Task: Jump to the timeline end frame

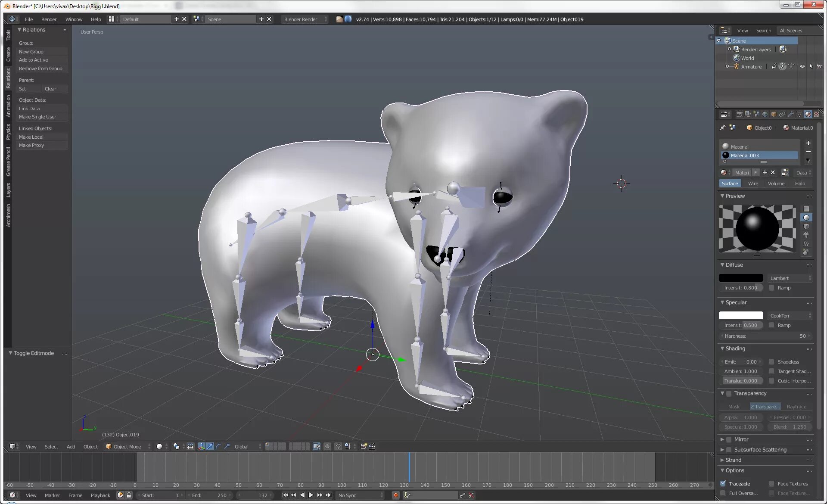Action: (x=329, y=495)
